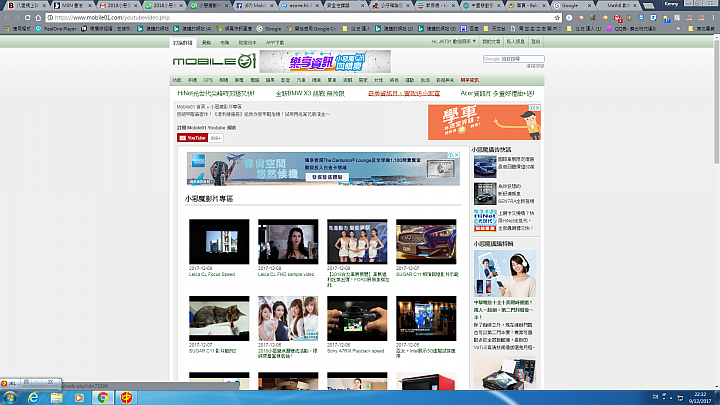Switch to the Facebook browser tab
Screen dimensions: 720x405
[255, 6]
